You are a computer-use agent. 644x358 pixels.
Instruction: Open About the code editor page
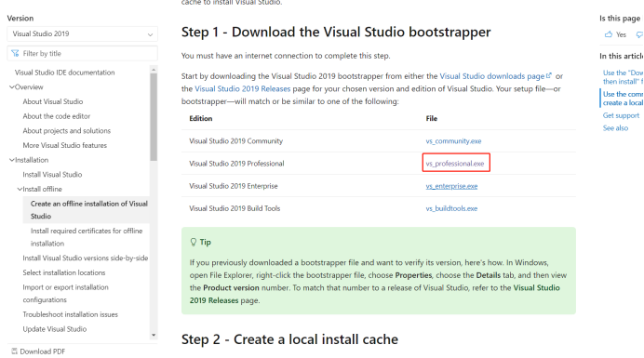[x=56, y=116]
